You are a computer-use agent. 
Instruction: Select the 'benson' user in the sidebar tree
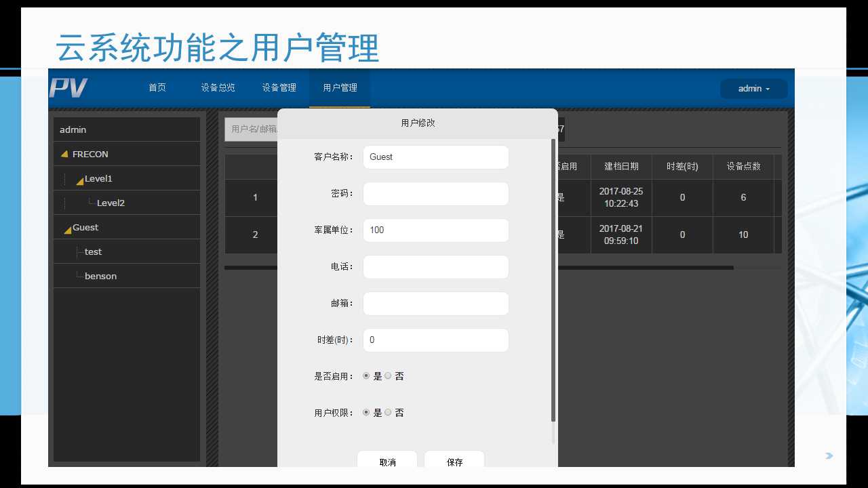coord(100,276)
